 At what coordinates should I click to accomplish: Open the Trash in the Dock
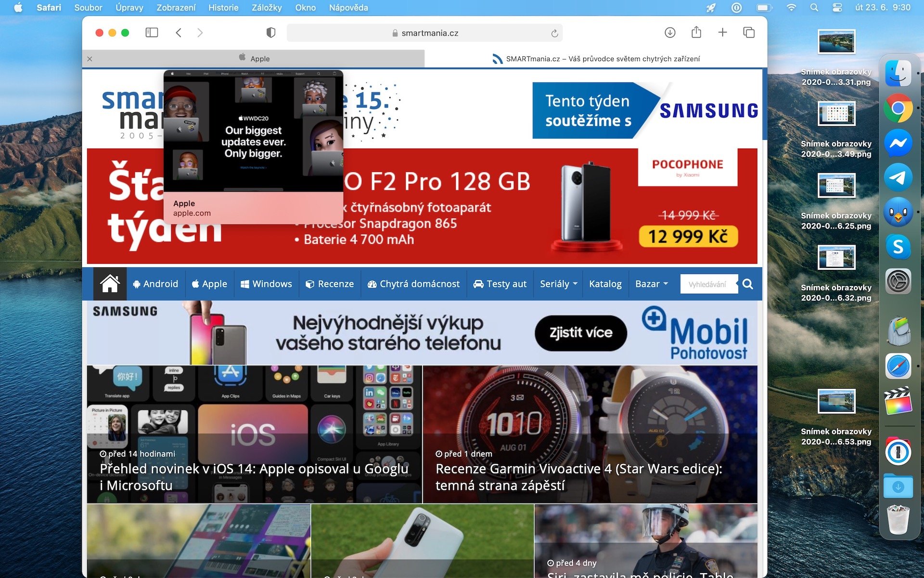[898, 520]
